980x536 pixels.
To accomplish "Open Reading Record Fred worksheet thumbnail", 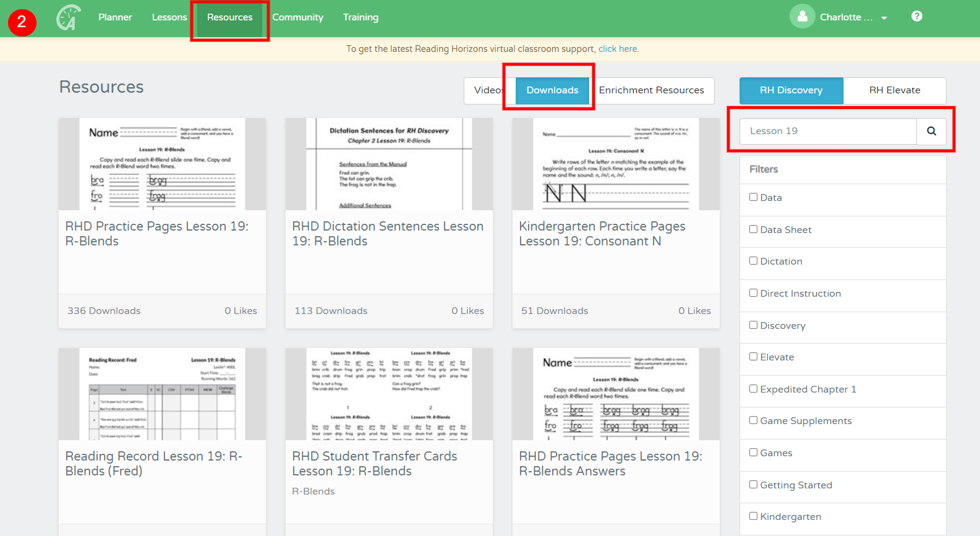I will (162, 394).
